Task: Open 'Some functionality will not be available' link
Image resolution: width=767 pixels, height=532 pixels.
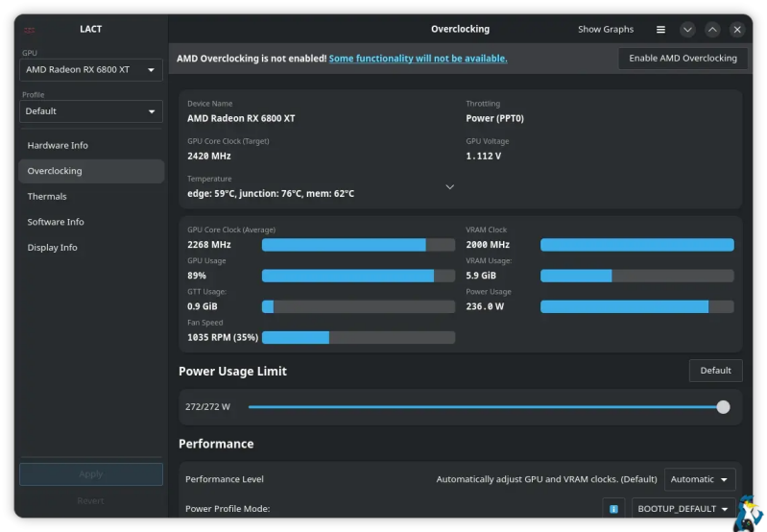Action: (x=418, y=59)
